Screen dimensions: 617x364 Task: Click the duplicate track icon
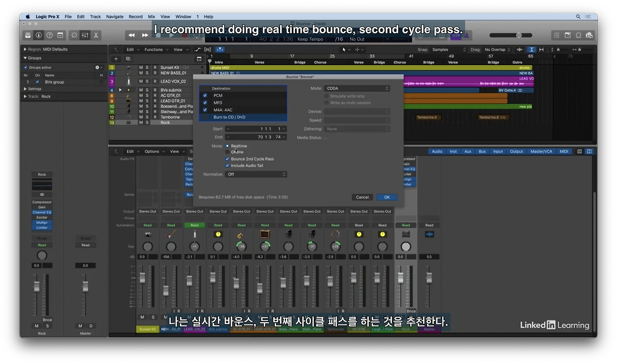(128, 59)
